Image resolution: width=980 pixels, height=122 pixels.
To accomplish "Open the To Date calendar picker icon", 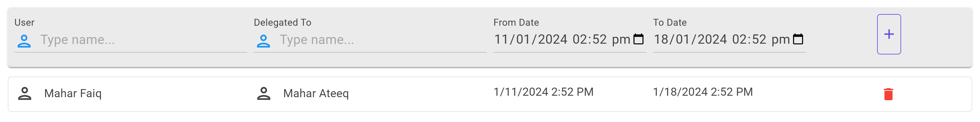I will [798, 39].
